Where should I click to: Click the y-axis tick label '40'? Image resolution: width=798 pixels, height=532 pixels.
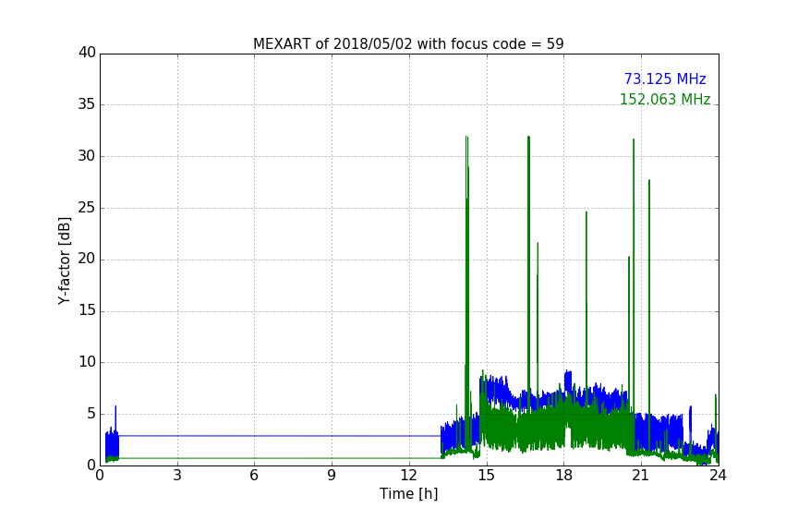pyautogui.click(x=87, y=53)
